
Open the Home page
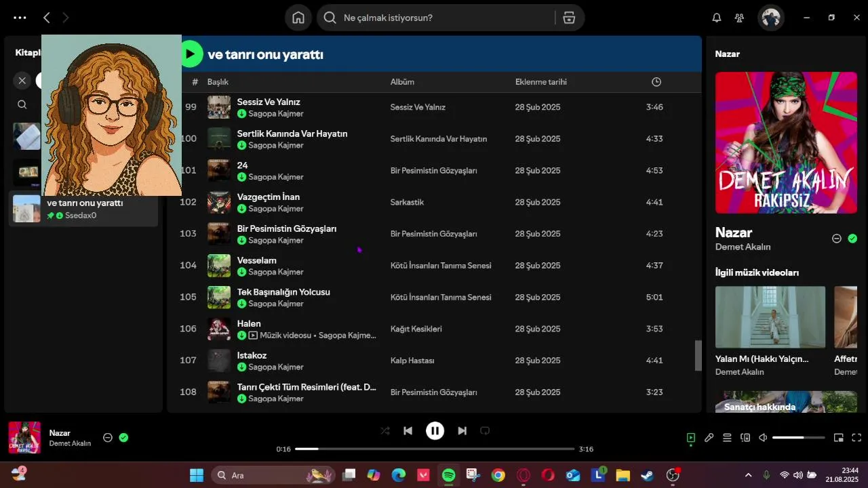[298, 18]
